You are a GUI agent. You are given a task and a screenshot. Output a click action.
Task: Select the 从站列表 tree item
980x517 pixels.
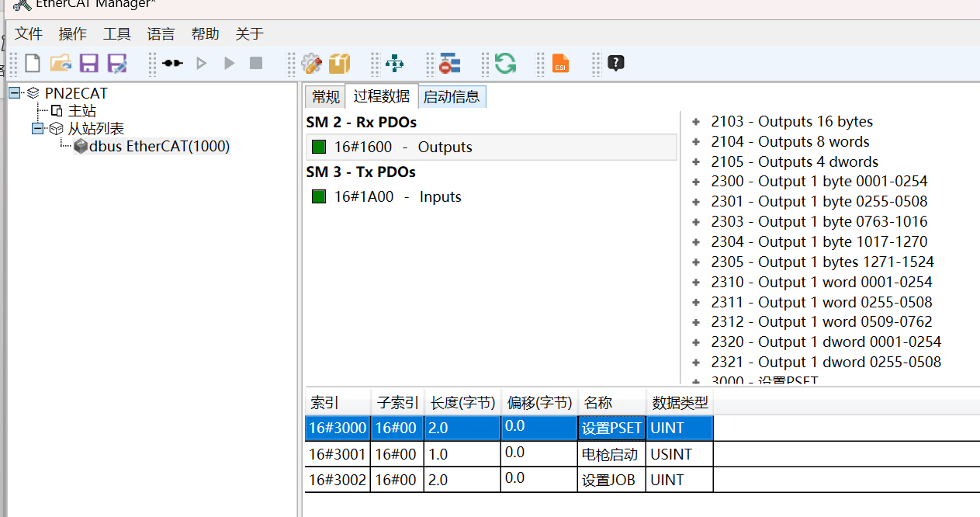96,128
